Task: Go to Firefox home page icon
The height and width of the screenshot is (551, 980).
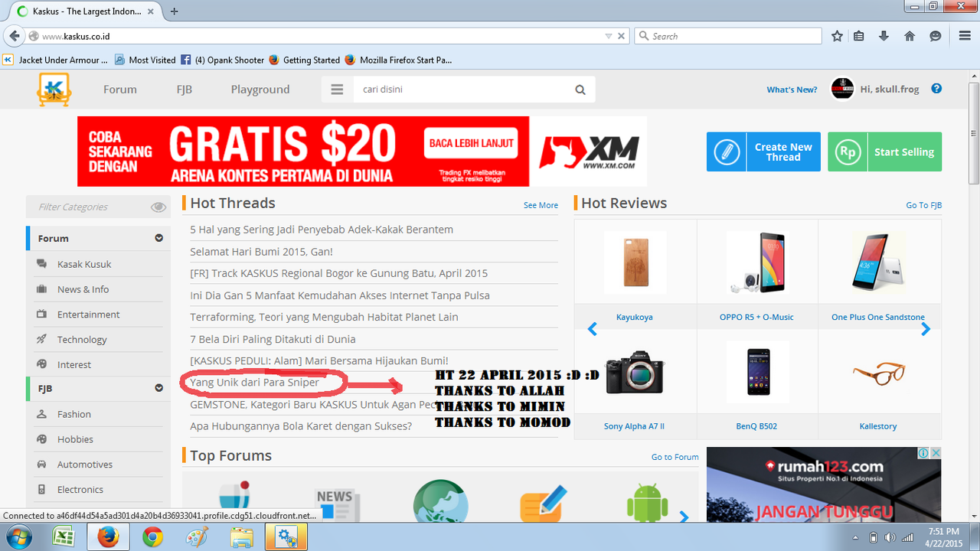Action: point(910,36)
